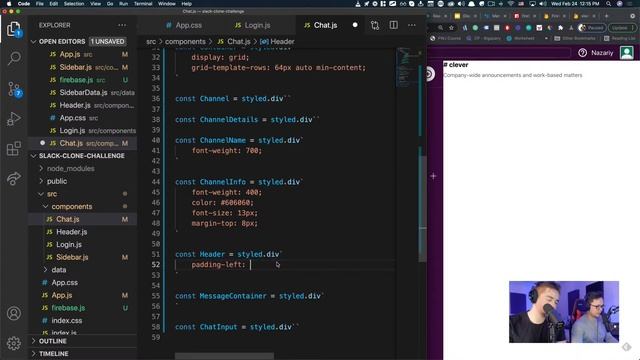This screenshot has width=640, height=360.
Task: Click user avatar in Slack clone header
Action: tap(627, 53)
